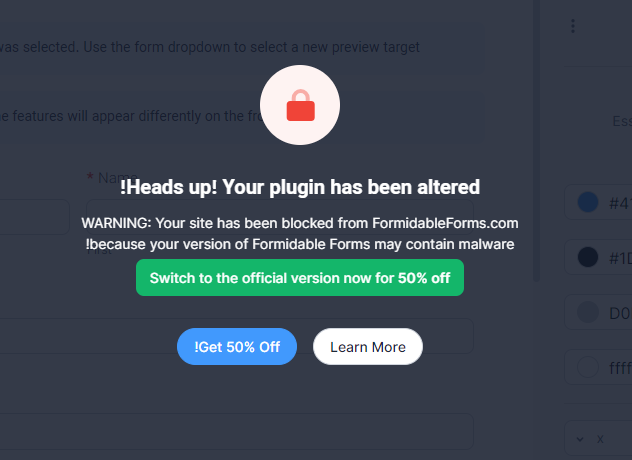This screenshot has height=460, width=632.
Task: Click the #41 hex color text field
Action: [x=618, y=202]
